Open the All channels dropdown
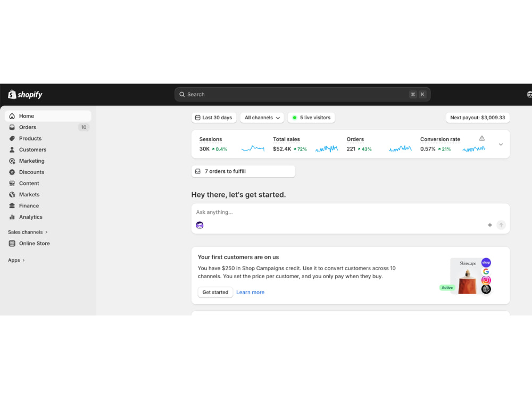This screenshot has height=399, width=532. coord(262,118)
